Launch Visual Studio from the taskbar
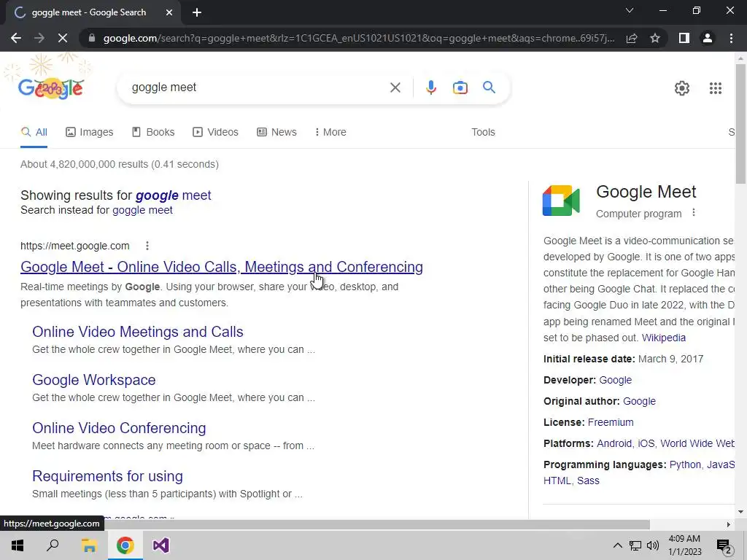 [x=161, y=545]
